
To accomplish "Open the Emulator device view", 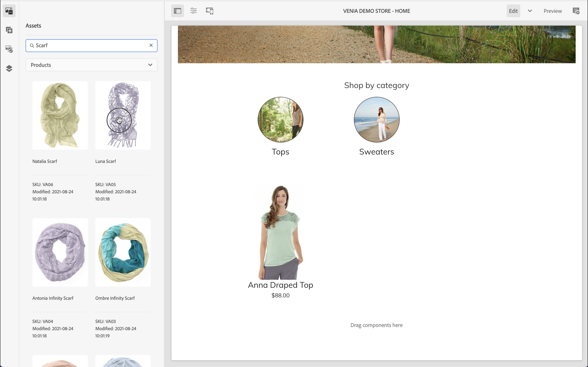I will (209, 11).
